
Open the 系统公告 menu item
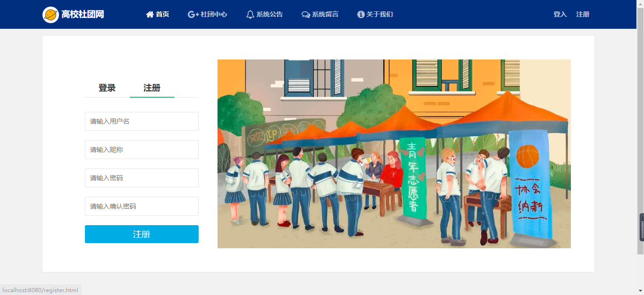(x=265, y=15)
